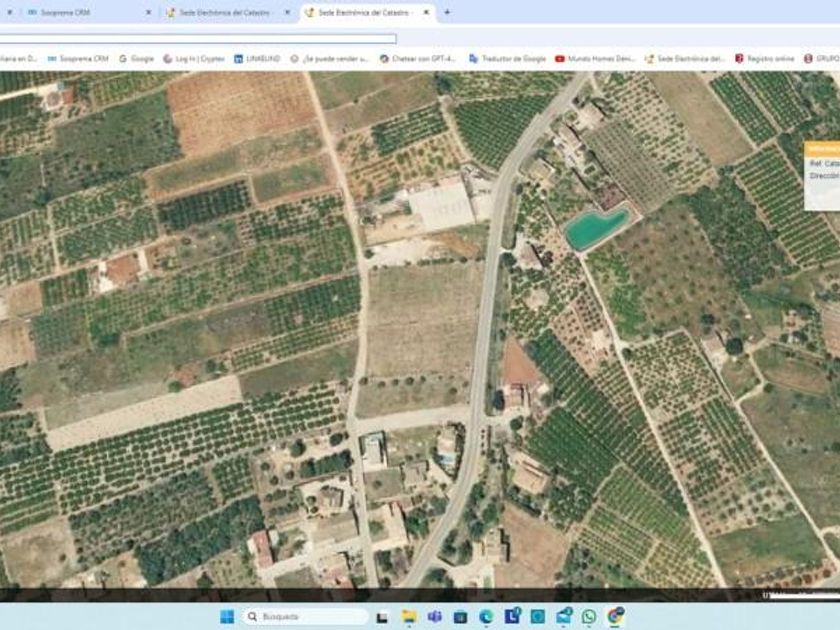Viewport: 840px width, 630px height.
Task: Launch Microsoft Teams from the taskbar
Action: (x=435, y=616)
